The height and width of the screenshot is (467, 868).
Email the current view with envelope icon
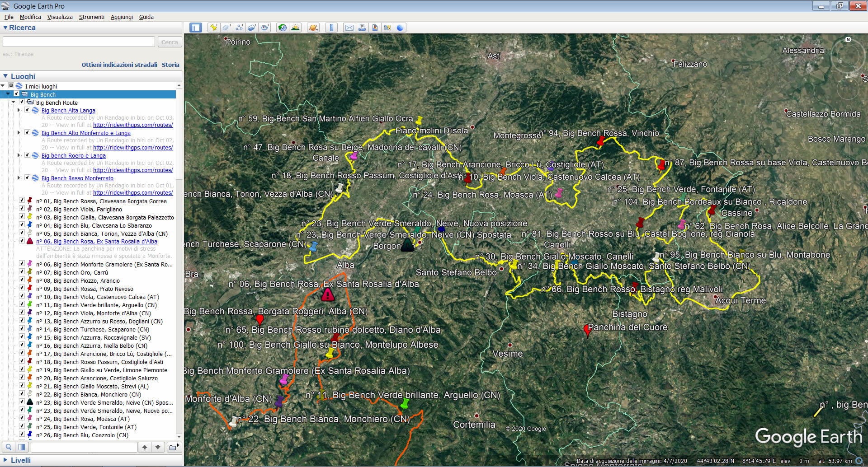click(349, 28)
